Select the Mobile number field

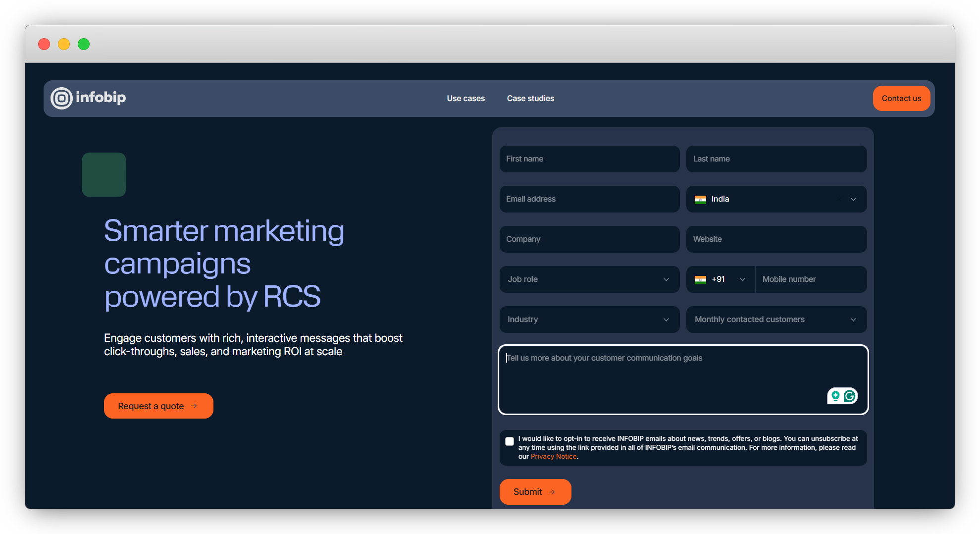(811, 279)
